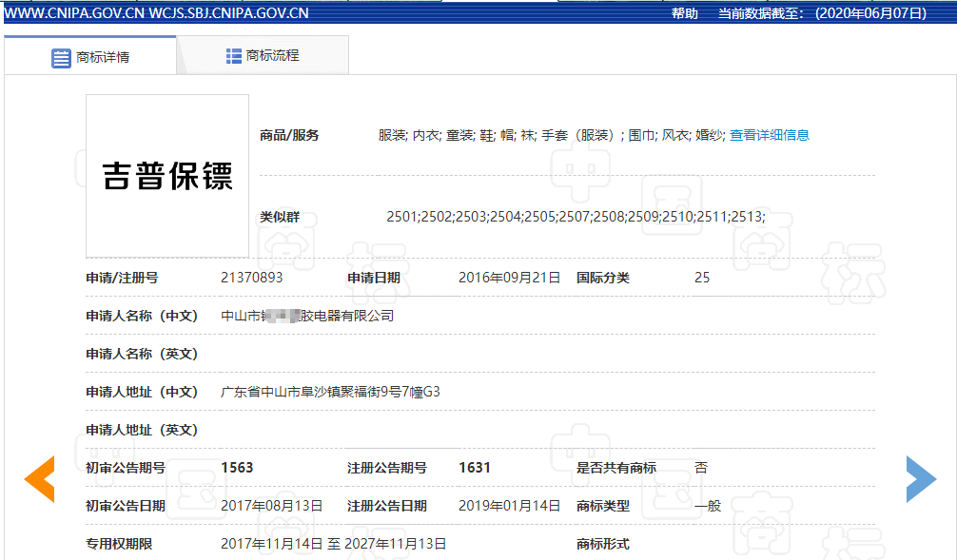The image size is (957, 560).
Task: Click the 商标形式 label
Action: [602, 544]
